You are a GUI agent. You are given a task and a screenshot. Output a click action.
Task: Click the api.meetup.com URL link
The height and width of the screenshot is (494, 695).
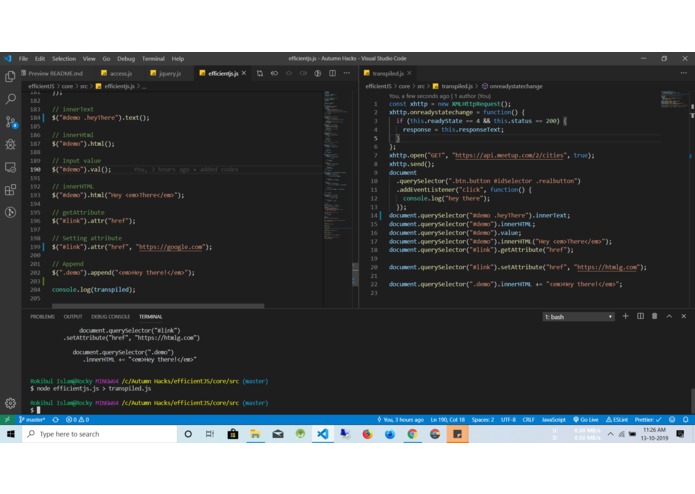tap(509, 156)
